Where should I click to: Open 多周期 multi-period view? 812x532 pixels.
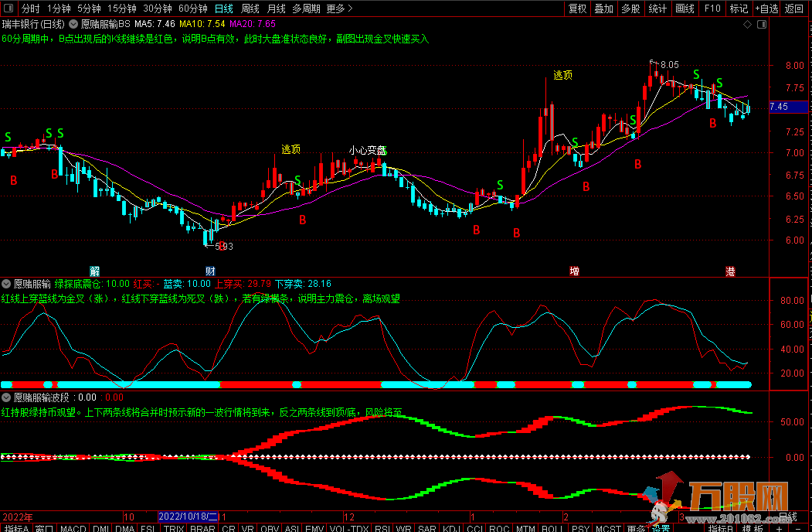pyautogui.click(x=306, y=9)
